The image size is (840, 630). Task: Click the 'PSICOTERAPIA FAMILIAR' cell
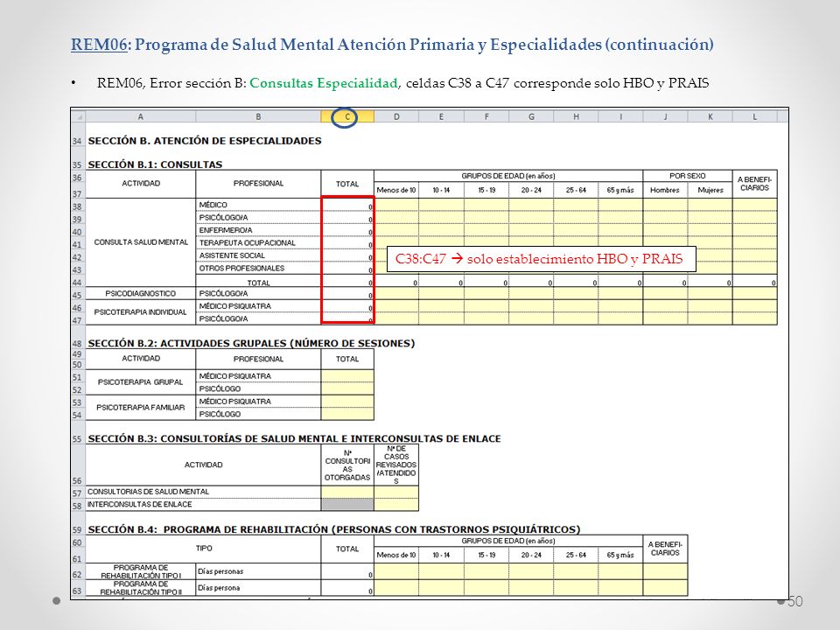141,407
